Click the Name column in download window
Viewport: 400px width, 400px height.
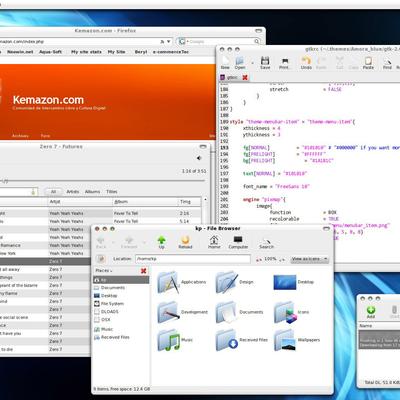coord(379,326)
